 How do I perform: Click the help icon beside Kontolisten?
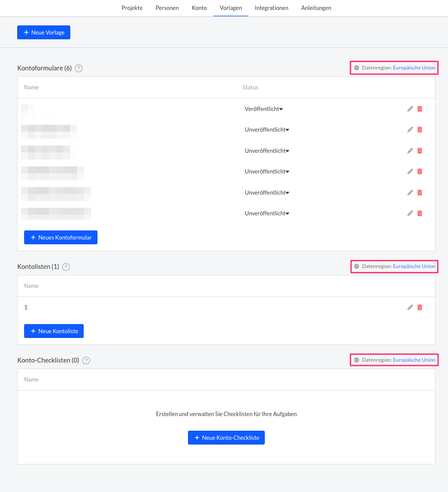click(66, 267)
